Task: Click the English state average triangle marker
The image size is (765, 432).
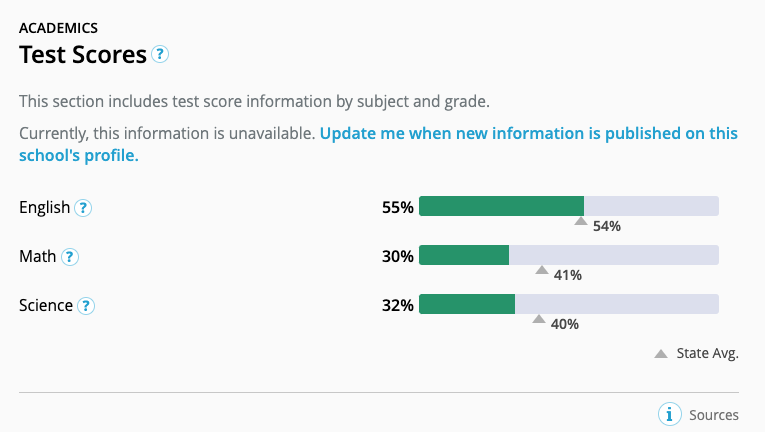Action: 581,221
